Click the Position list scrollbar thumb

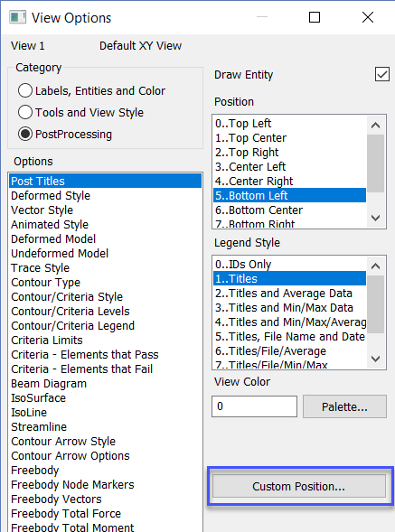click(376, 163)
